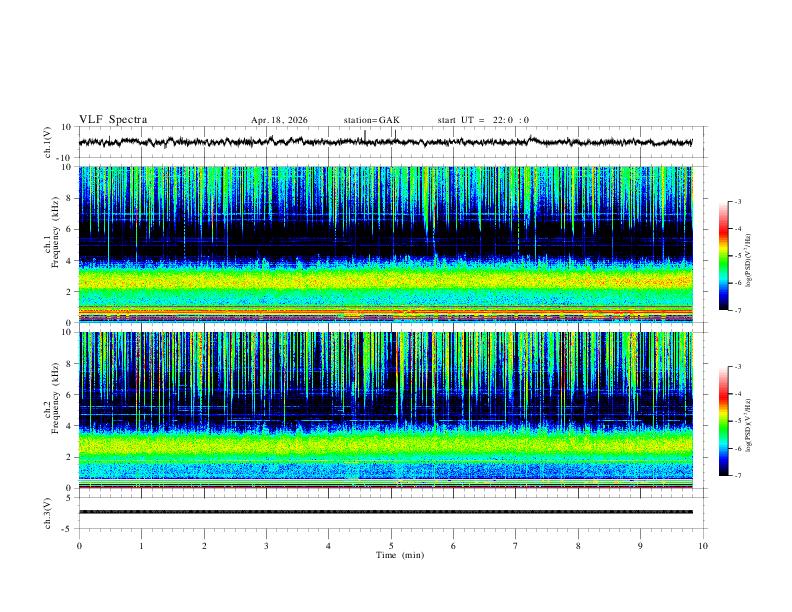Click inside the ch.1 spectrogram panel

coord(386,244)
